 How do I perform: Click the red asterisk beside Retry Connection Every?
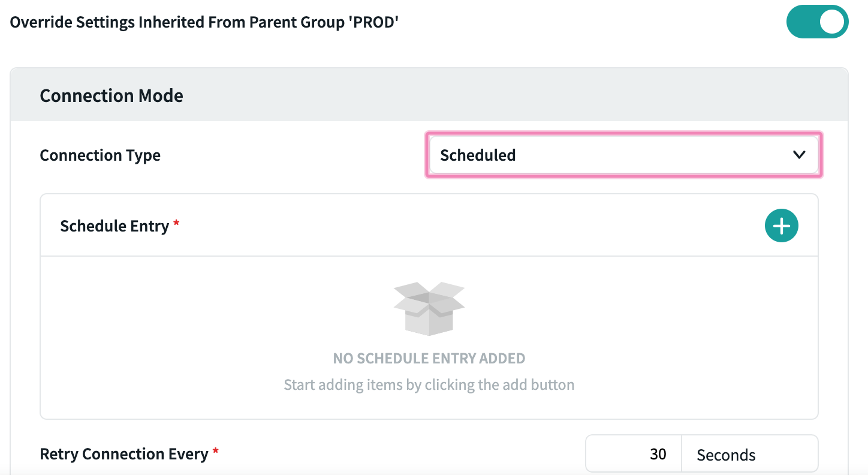coord(215,451)
